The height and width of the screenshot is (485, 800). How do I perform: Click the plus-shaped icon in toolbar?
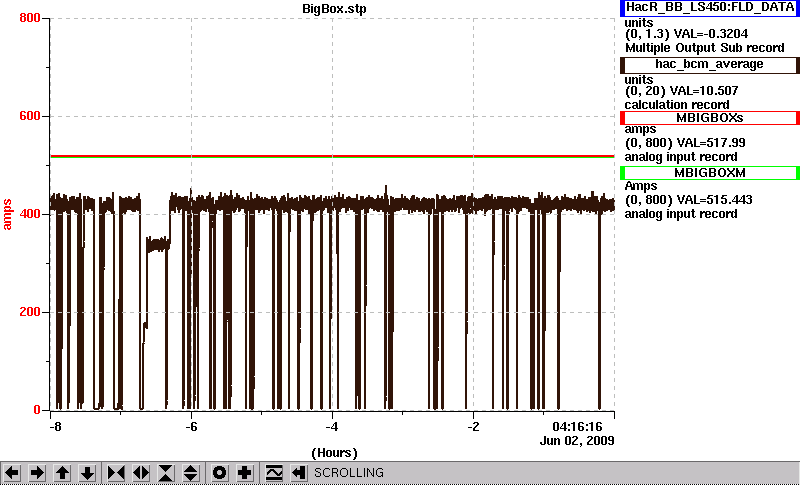click(x=244, y=473)
